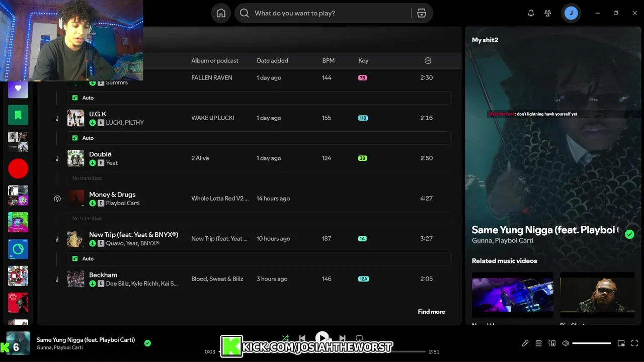Image resolution: width=644 pixels, height=362 pixels.
Task: Toggle repeat mode
Action: pyautogui.click(x=359, y=338)
